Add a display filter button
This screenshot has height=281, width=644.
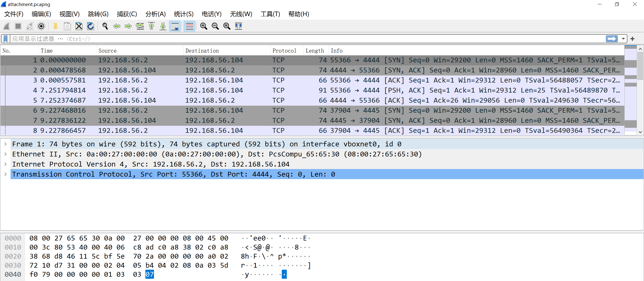(632, 39)
